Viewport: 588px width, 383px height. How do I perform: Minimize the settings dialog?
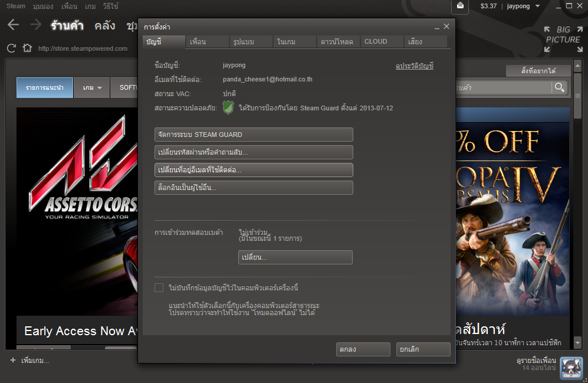coord(437,28)
